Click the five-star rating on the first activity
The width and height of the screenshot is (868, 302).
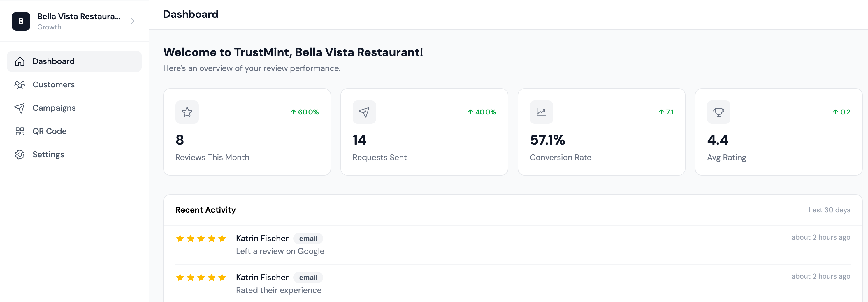coord(201,239)
